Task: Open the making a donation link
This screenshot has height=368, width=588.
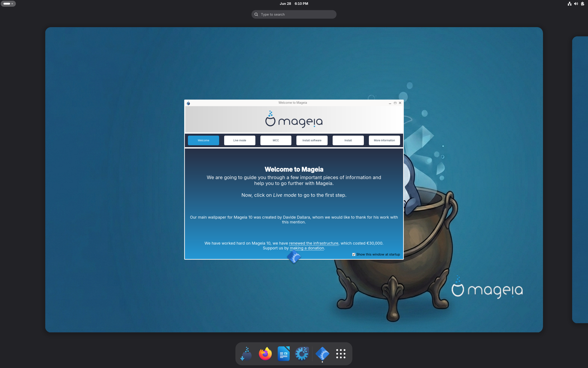Action: click(307, 248)
